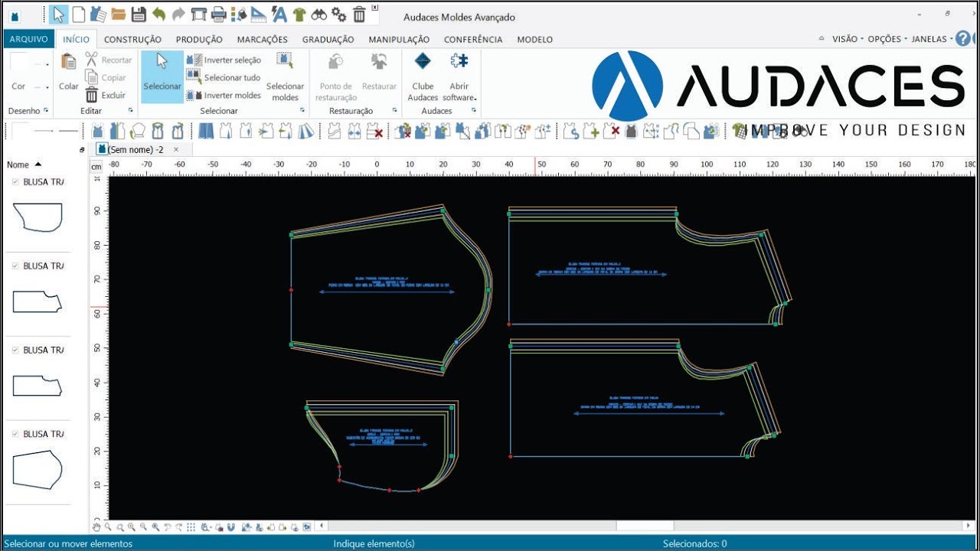980x551 pixels.
Task: Click the grey redo arrow
Action: 178,14
